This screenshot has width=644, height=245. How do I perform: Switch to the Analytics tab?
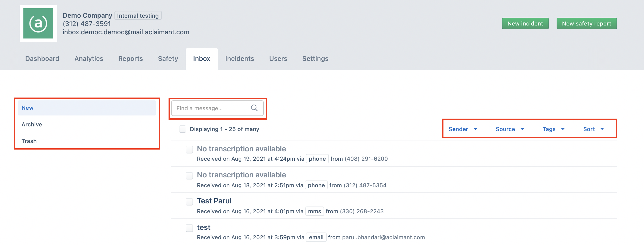[89, 59]
